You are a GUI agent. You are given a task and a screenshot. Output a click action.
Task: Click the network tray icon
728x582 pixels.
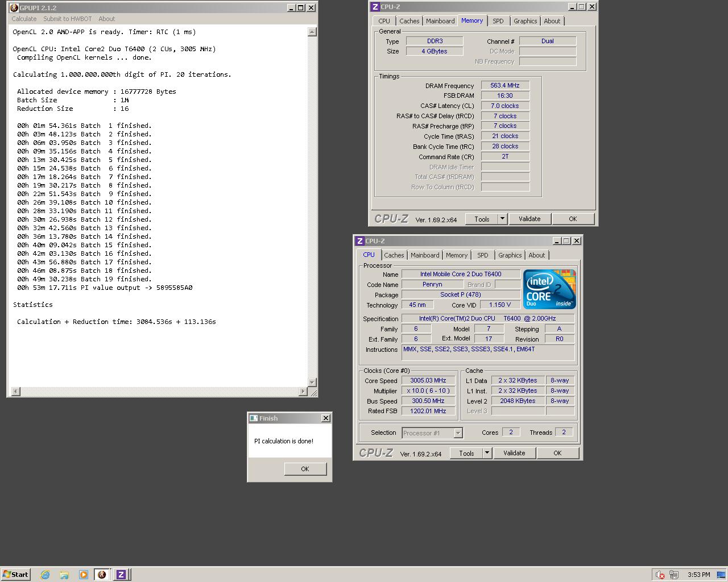[674, 575]
